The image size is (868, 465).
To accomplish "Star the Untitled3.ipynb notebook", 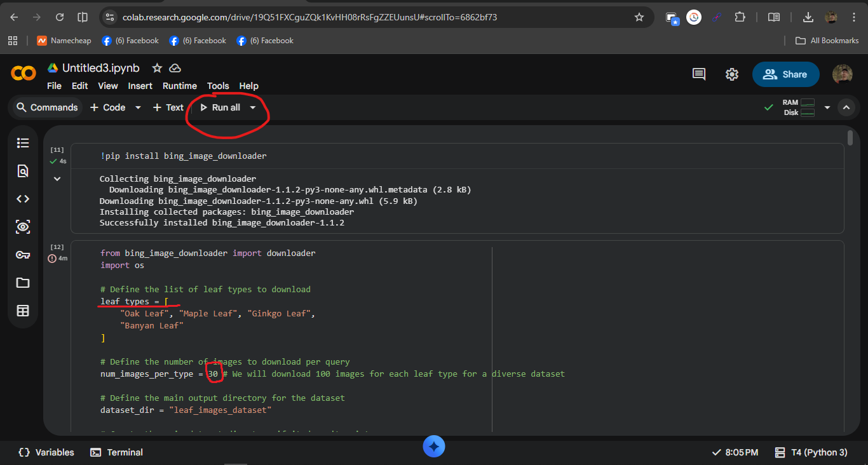I will click(156, 68).
